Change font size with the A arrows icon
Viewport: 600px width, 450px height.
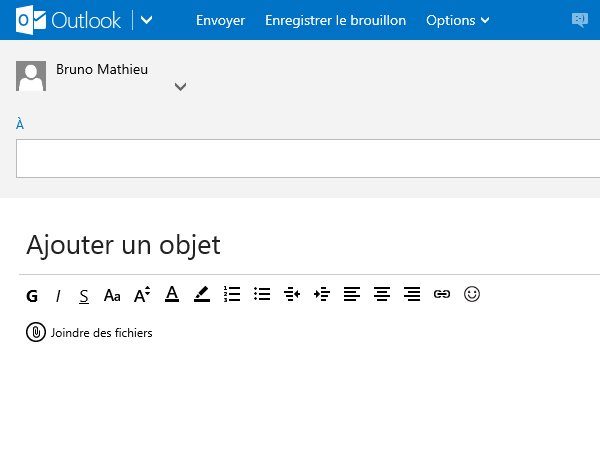coord(142,295)
